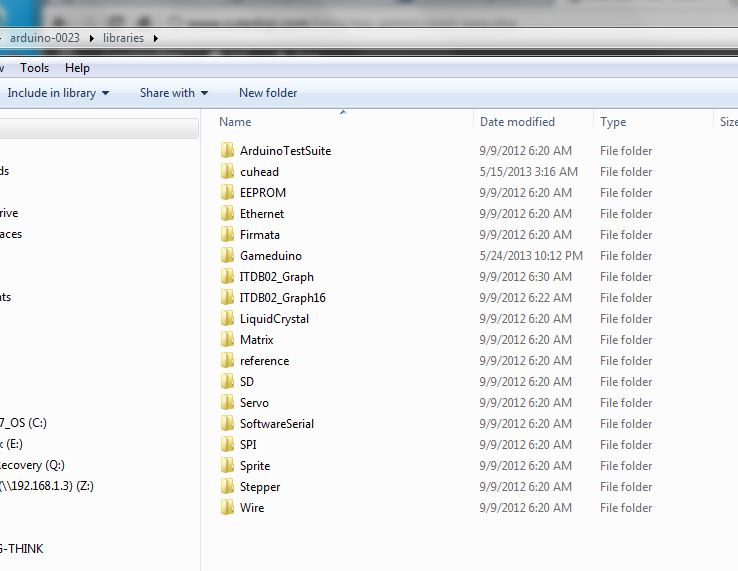
Task: Click the SoftwareSerial folder icon
Action: 227,424
